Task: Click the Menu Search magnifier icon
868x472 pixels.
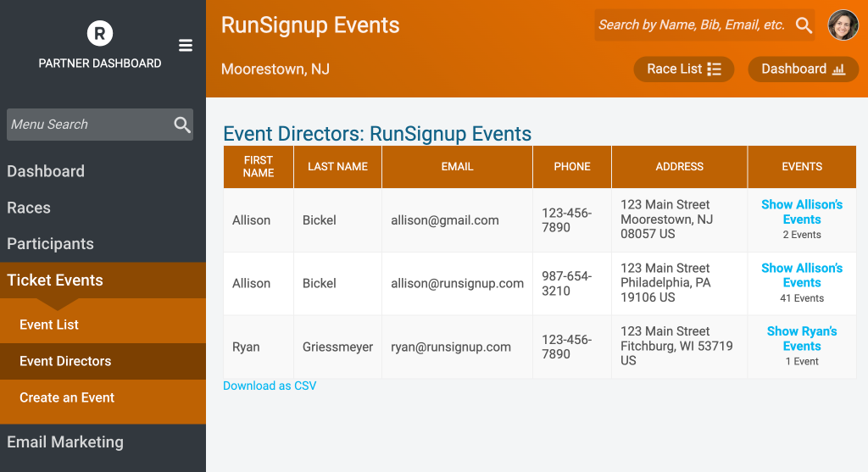Action: click(x=182, y=125)
